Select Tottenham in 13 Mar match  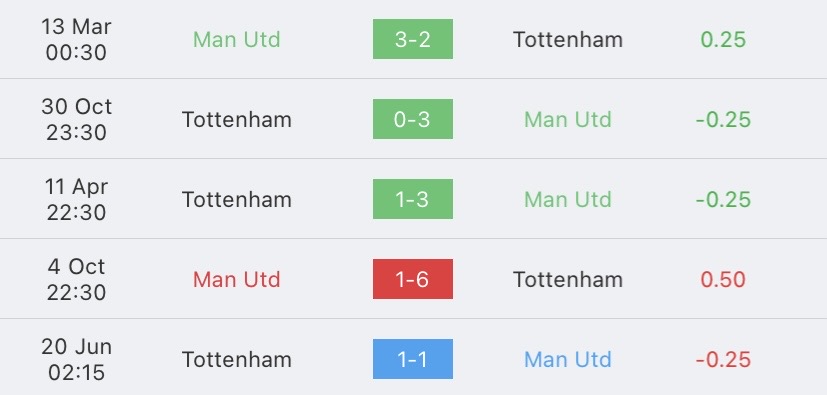(568, 40)
